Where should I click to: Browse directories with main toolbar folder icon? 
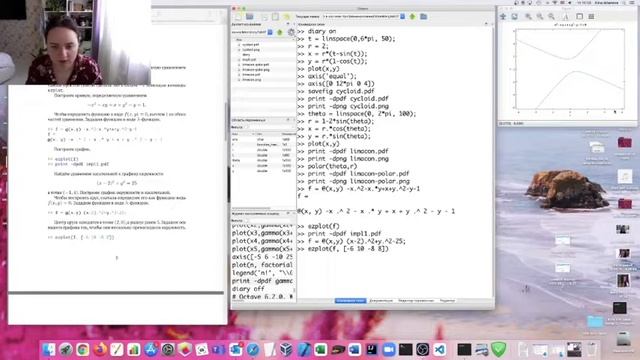pos(424,16)
